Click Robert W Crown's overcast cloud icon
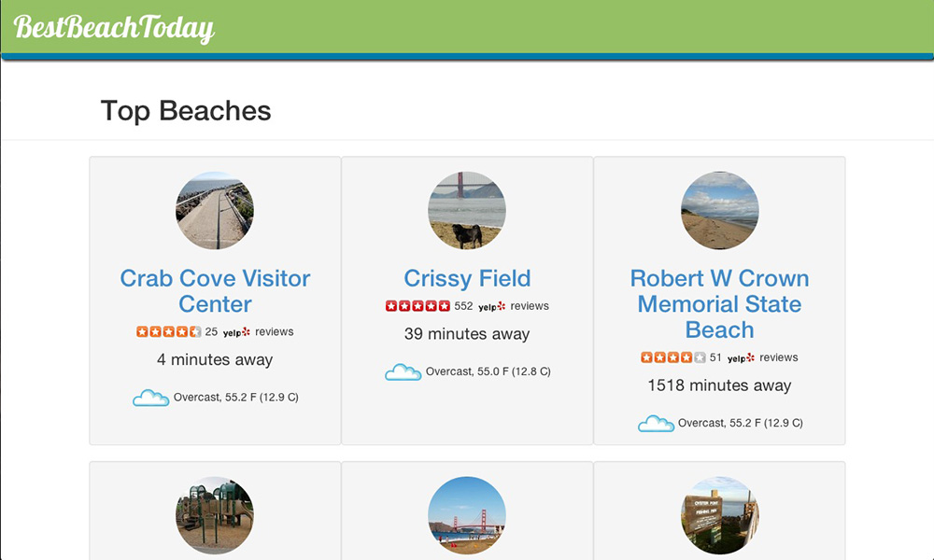Image resolution: width=934 pixels, height=560 pixels. [656, 424]
